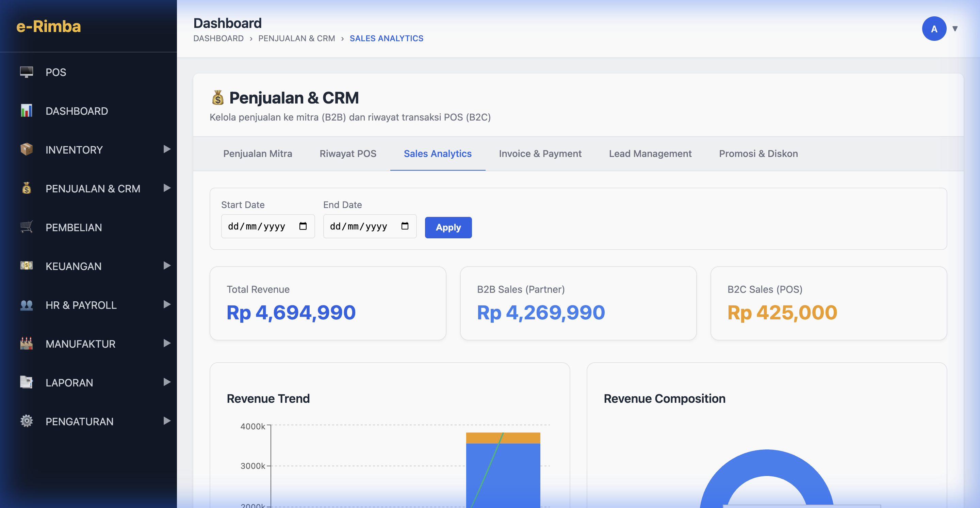The image size is (980, 508).
Task: Expand the Keuangan sidebar submenu
Action: (x=167, y=266)
